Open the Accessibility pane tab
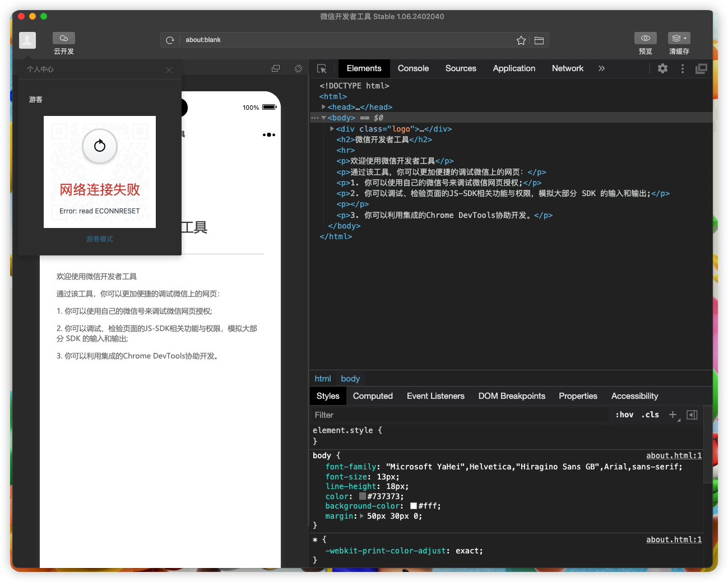The height and width of the screenshot is (582, 728). (x=634, y=396)
